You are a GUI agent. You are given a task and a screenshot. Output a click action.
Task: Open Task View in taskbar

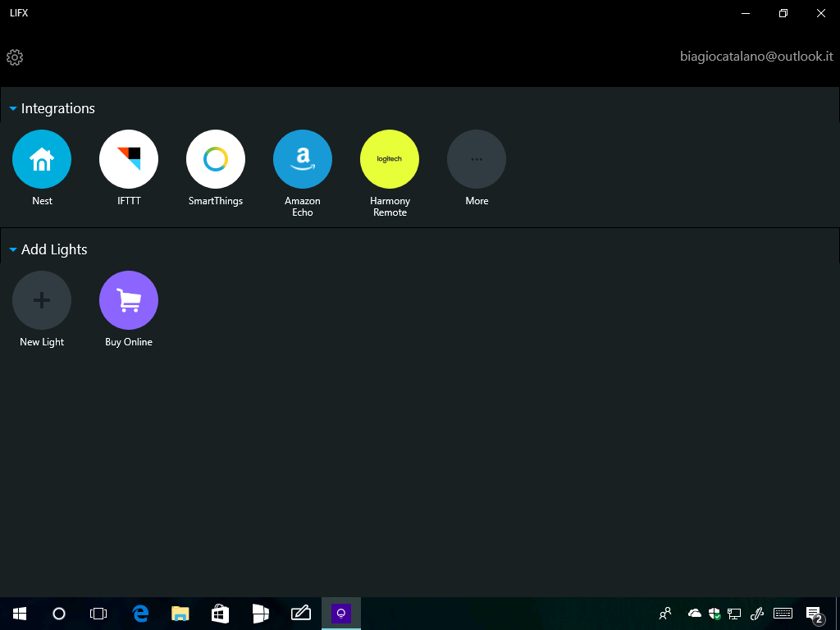(98, 614)
